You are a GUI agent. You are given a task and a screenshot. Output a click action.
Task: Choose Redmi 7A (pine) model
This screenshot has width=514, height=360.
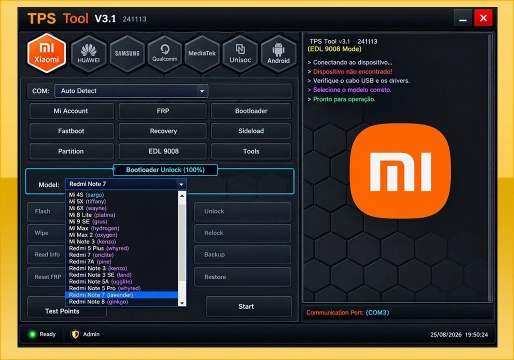point(122,262)
